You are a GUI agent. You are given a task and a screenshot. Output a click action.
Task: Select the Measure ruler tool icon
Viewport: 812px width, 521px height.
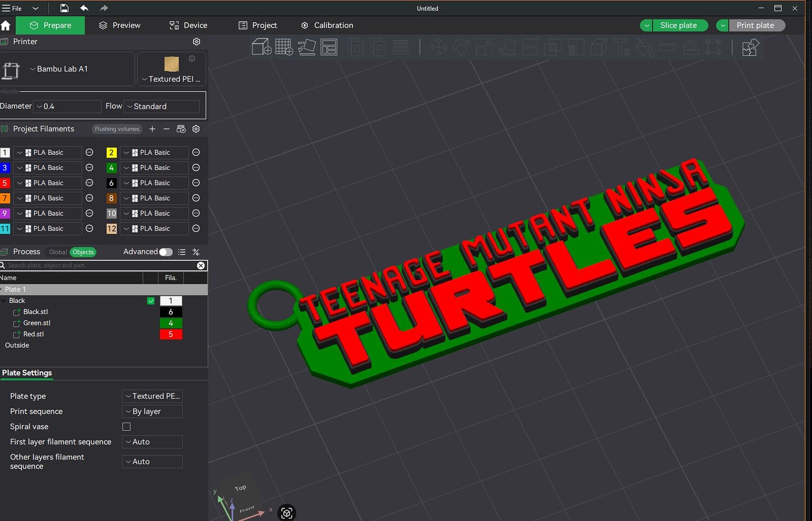(x=667, y=48)
